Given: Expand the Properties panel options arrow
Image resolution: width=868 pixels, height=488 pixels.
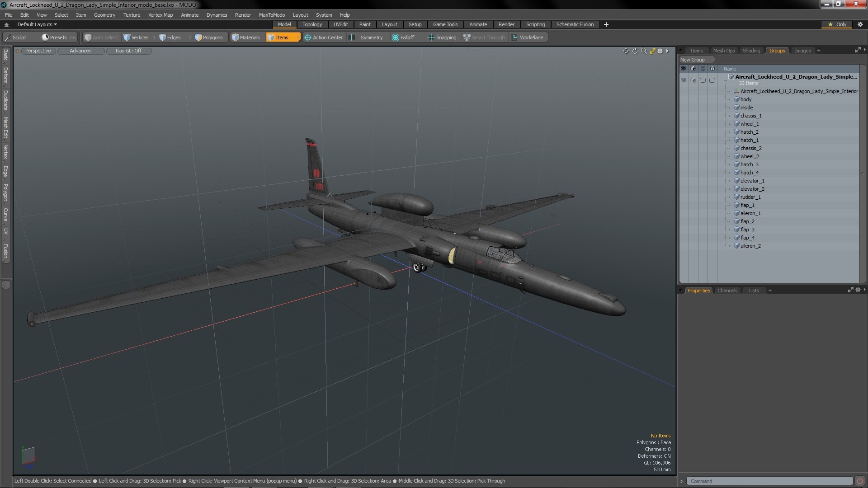Looking at the screenshot, I should pos(864,290).
